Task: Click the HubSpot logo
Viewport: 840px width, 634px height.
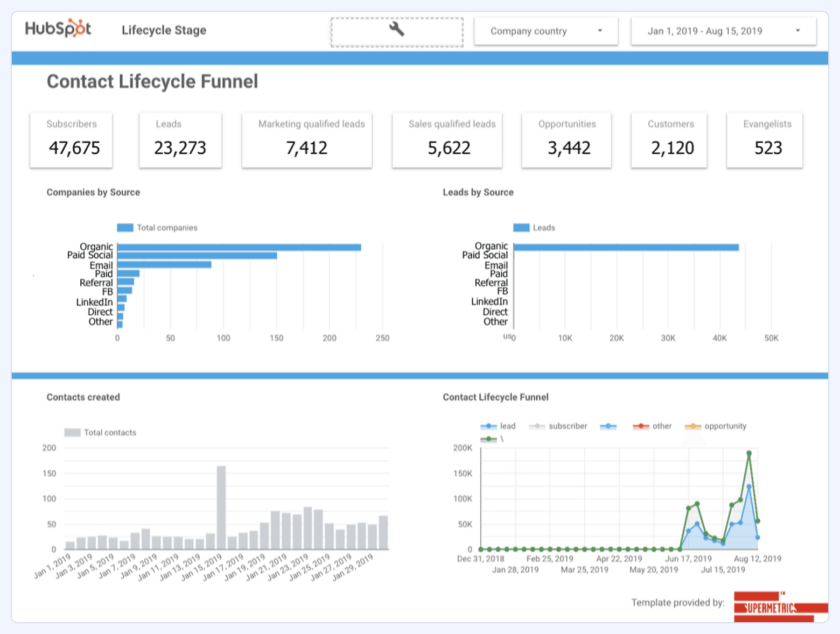Action: pyautogui.click(x=58, y=28)
